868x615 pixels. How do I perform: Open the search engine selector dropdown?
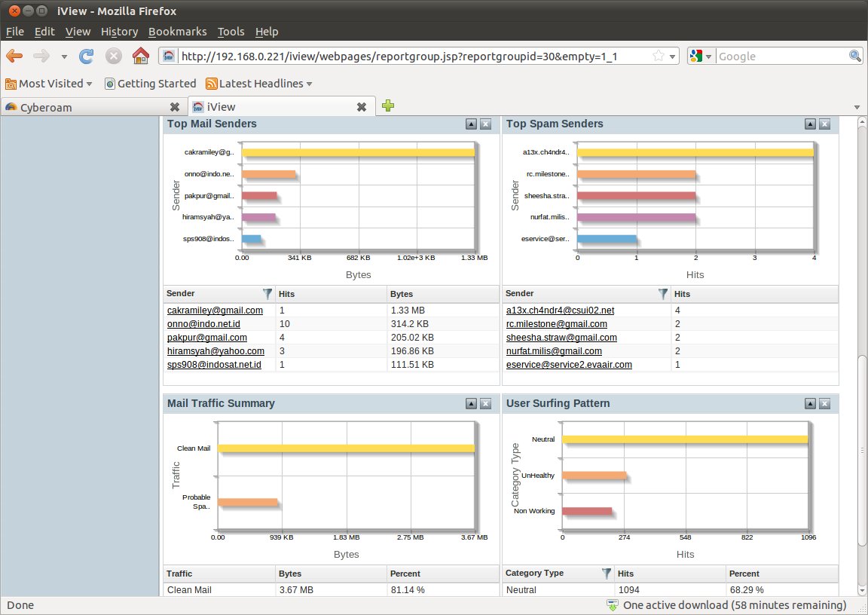click(x=700, y=56)
